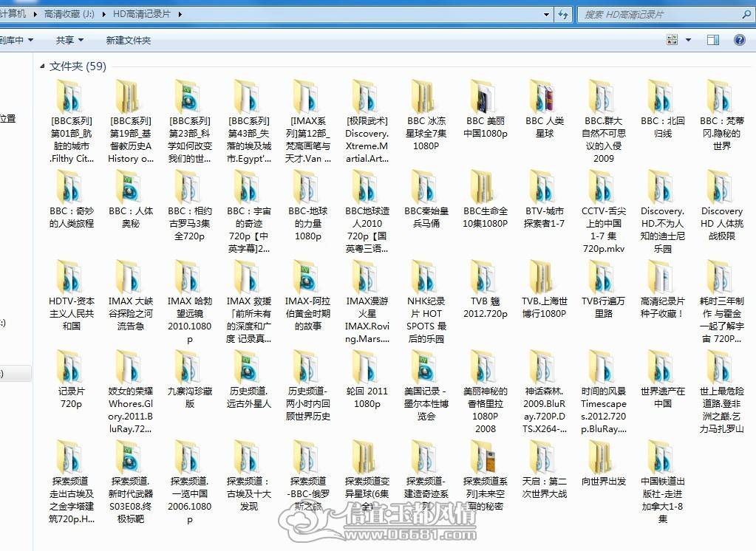Select the 神话森林.2009.BluRay folder
The width and height of the screenshot is (756, 551).
click(x=545, y=392)
